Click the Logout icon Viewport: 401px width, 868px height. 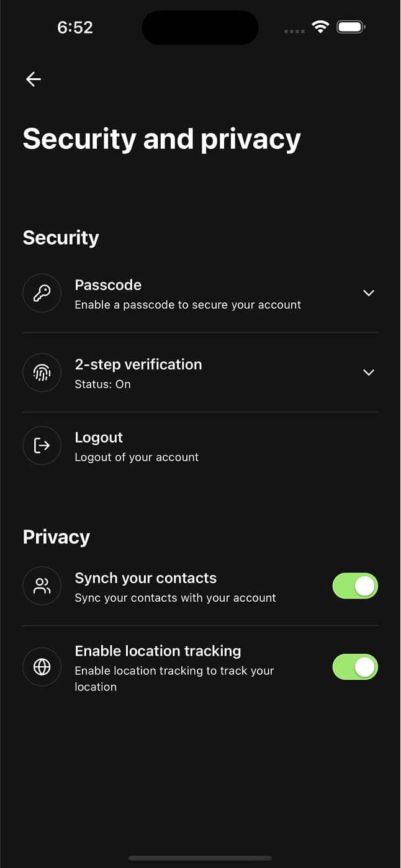pos(42,445)
